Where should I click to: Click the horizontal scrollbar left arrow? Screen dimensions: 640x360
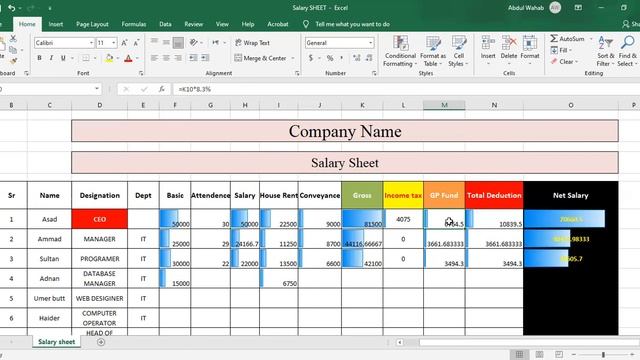[400, 342]
